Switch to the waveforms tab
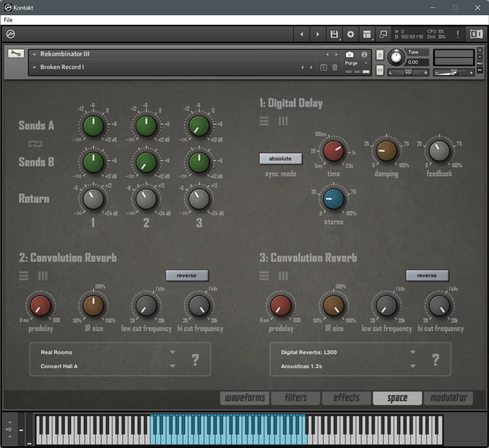 point(245,398)
